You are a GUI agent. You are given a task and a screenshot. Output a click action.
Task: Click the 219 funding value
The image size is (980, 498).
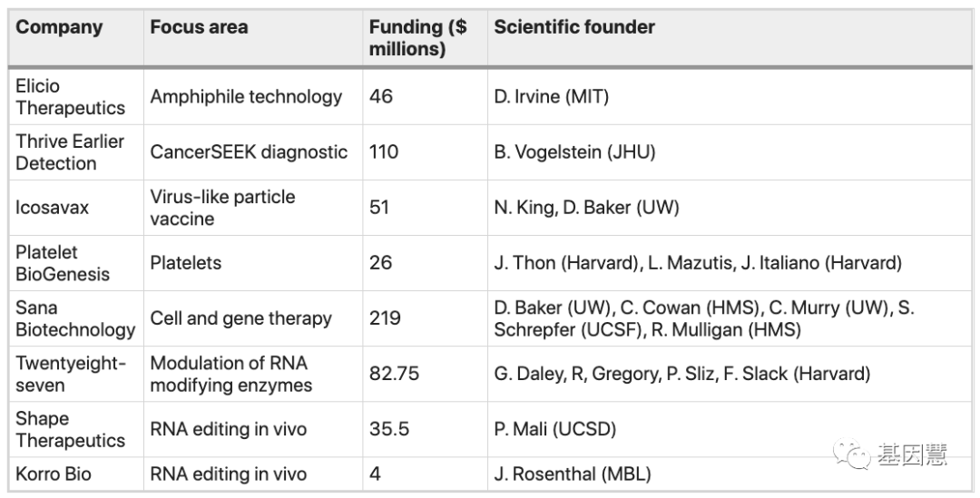click(386, 318)
